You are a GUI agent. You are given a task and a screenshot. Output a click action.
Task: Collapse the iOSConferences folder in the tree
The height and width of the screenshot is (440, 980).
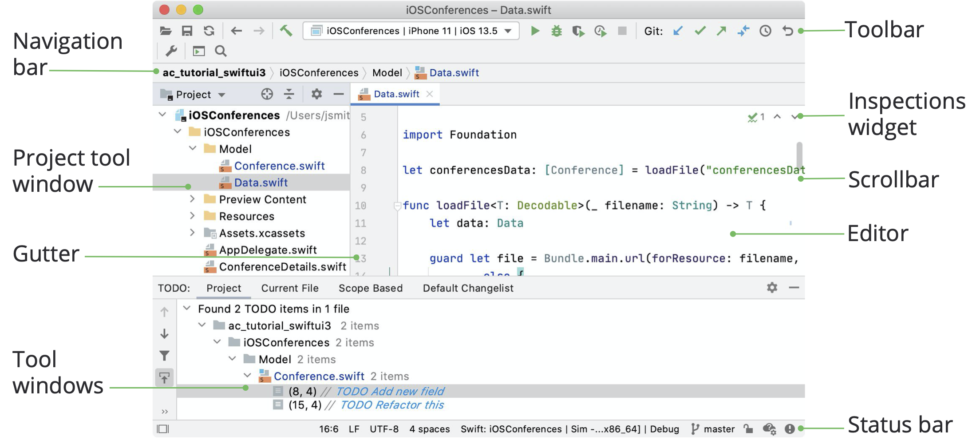(178, 131)
